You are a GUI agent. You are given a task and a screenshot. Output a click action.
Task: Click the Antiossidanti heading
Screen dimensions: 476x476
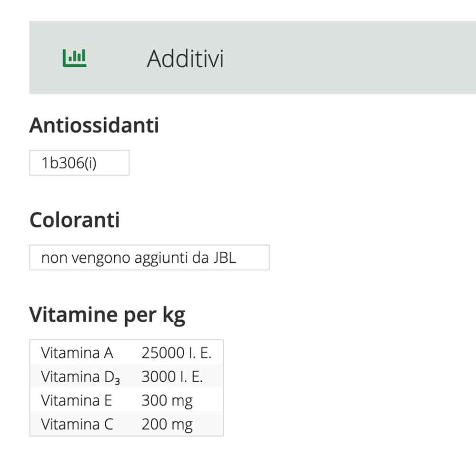point(94,125)
